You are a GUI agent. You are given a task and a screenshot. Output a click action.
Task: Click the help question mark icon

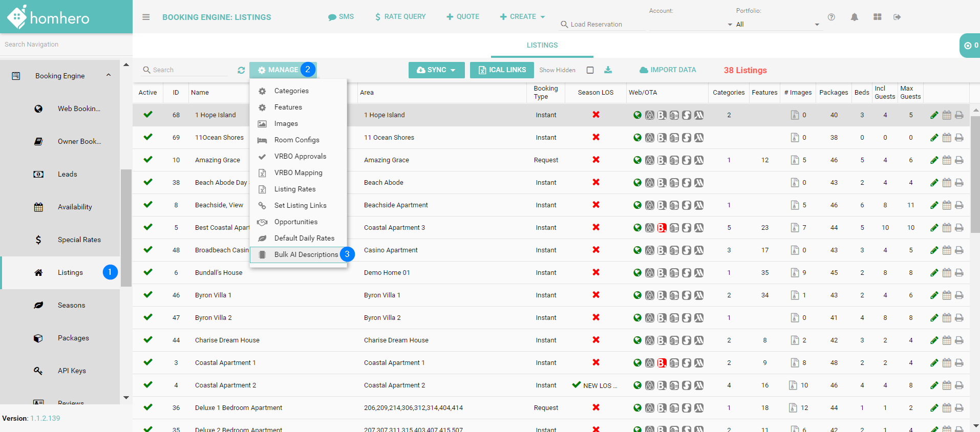coord(832,17)
